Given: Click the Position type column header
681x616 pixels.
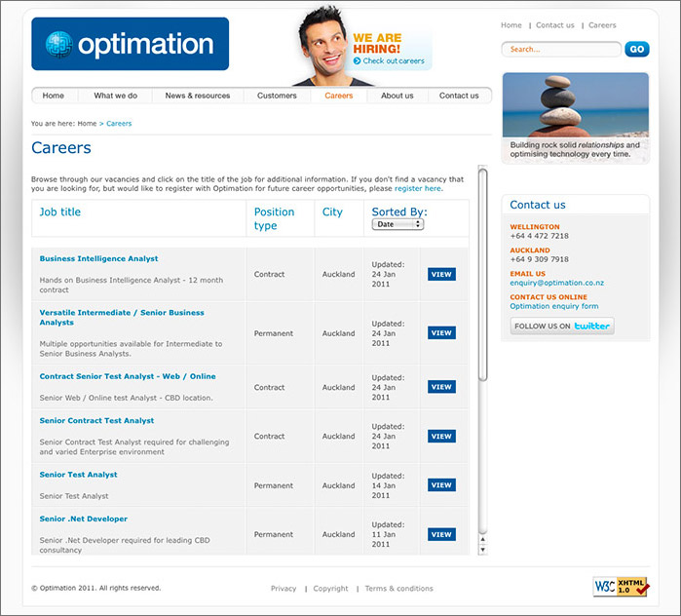Looking at the screenshot, I should click(274, 218).
